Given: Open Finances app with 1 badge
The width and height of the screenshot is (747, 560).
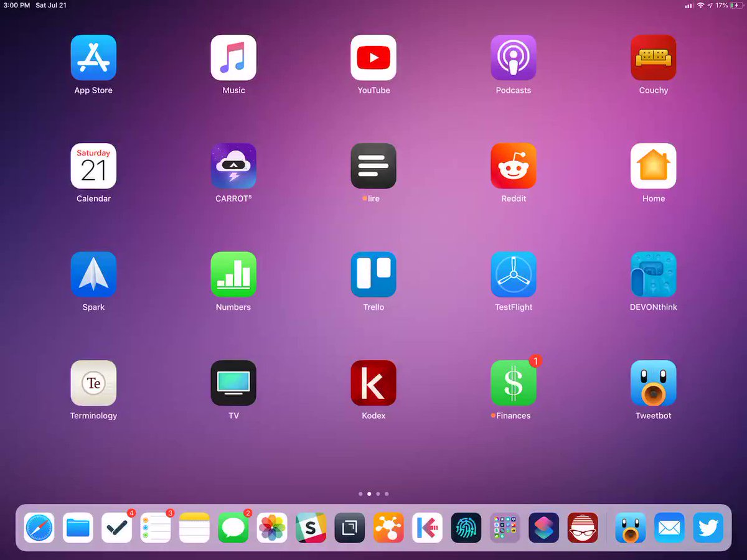Looking at the screenshot, I should pyautogui.click(x=514, y=383).
